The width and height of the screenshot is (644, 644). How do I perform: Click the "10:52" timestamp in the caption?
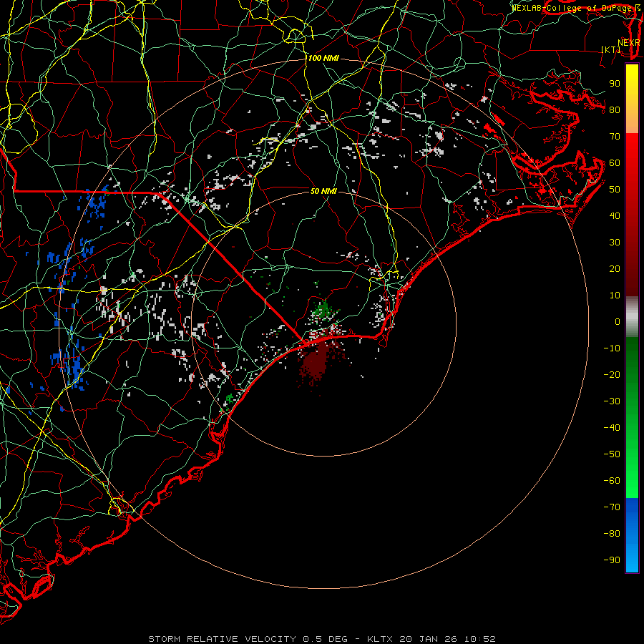pos(479,639)
